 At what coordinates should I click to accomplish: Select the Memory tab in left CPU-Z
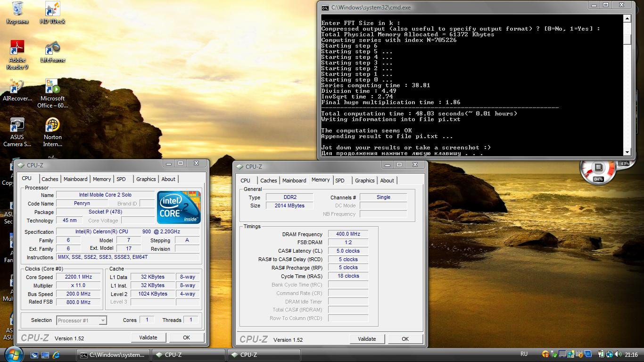click(x=102, y=179)
